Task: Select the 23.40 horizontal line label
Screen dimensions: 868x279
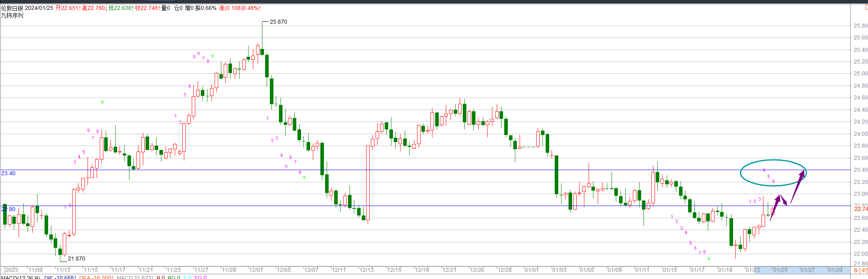Action: (8, 173)
